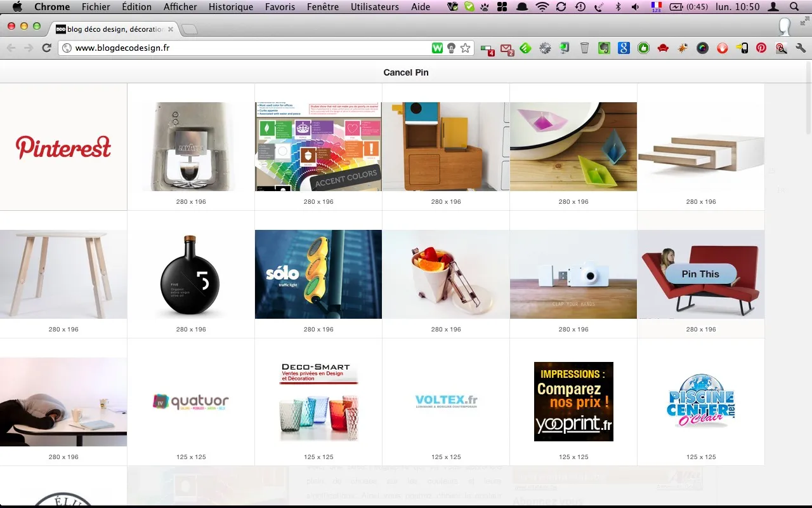812x508 pixels.
Task: Open the Utilisateurs menu
Action: (375, 7)
